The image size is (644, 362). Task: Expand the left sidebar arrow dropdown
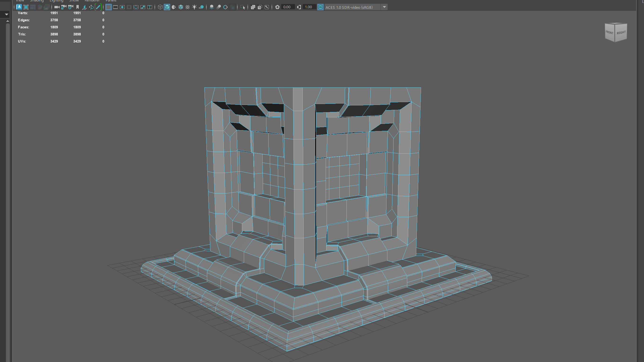[x=6, y=14]
